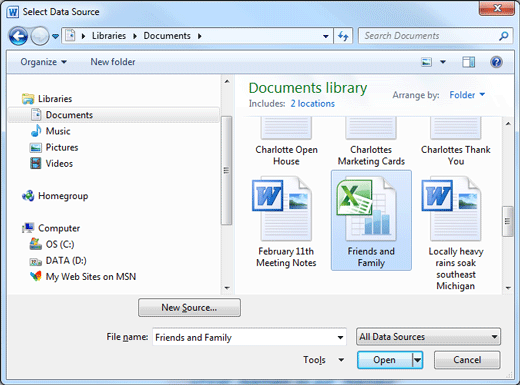Click the New Source... button
Screen dimensions: 520x385
tap(189, 307)
